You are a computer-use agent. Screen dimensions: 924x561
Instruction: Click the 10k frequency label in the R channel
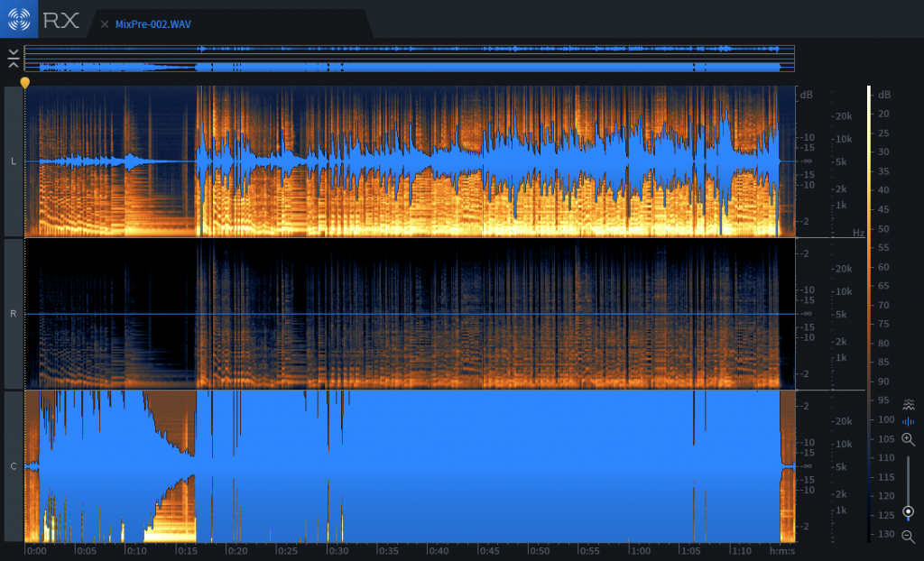(x=844, y=291)
